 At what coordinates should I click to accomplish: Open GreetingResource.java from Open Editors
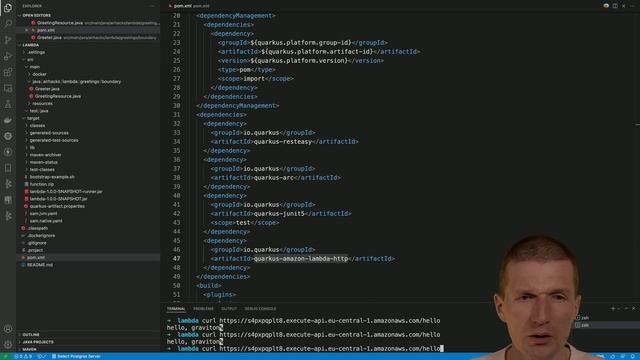tap(60, 23)
